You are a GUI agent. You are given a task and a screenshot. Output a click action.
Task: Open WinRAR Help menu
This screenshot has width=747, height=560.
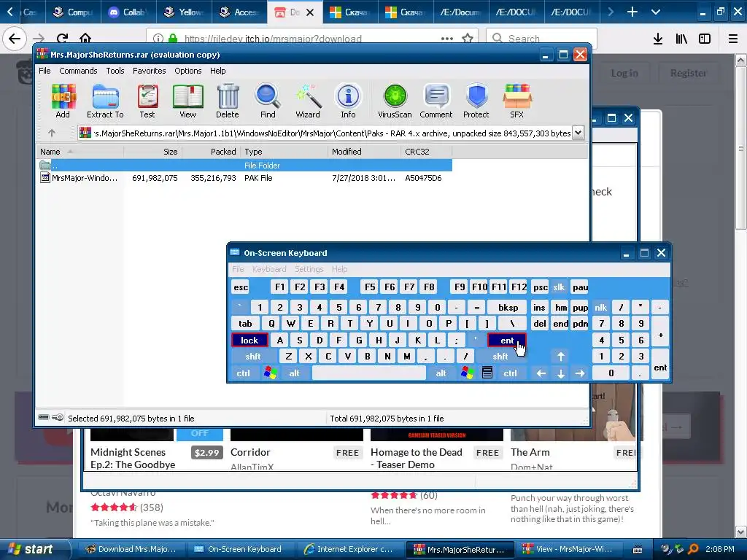(217, 71)
